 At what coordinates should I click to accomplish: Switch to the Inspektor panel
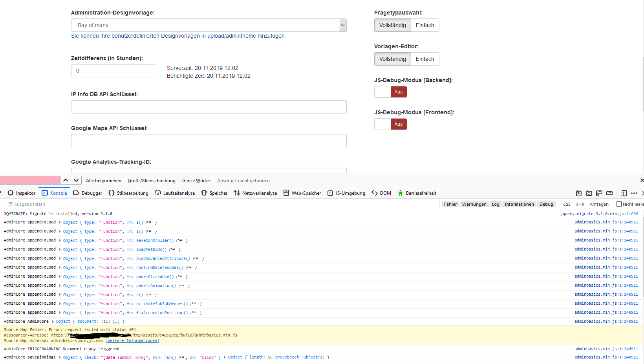pos(22,193)
